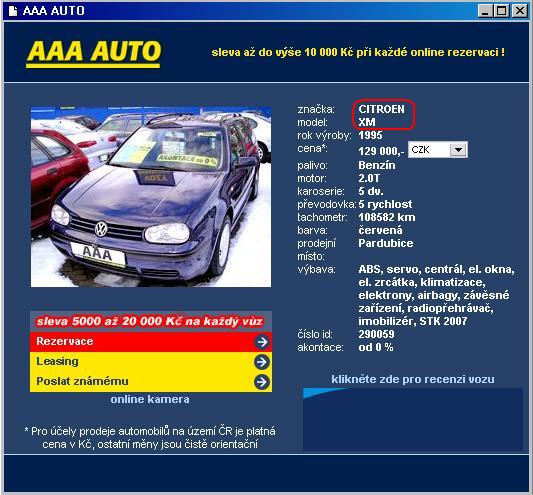Viewport: 533px width, 495px height.
Task: Minimize the AAA AUTO window
Action: point(485,11)
